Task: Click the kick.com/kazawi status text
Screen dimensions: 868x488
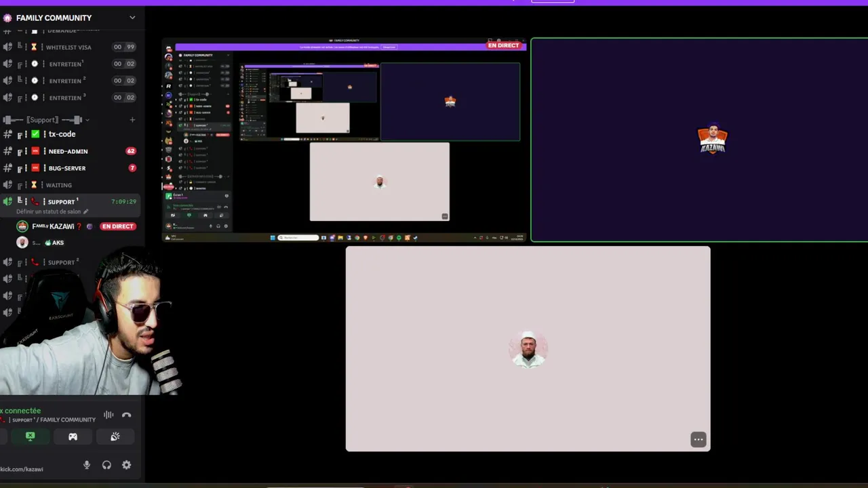Action: pyautogui.click(x=22, y=469)
